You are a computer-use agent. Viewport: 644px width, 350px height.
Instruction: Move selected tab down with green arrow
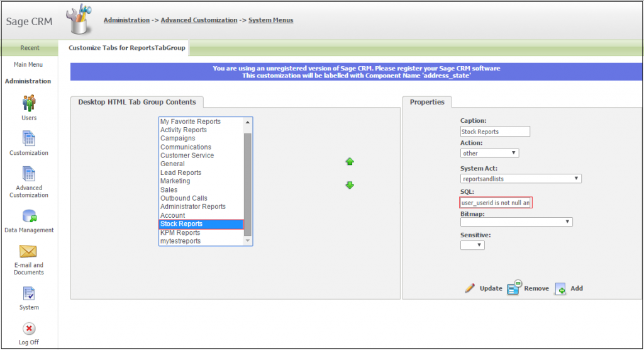350,185
